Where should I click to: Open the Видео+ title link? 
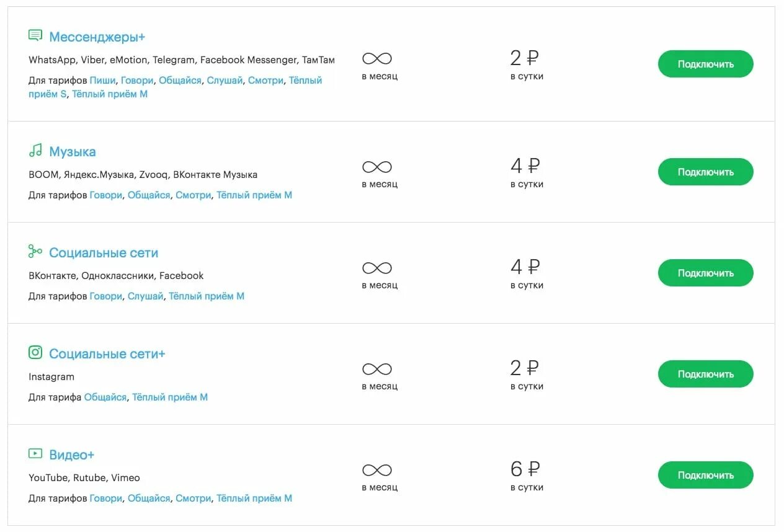pyautogui.click(x=72, y=455)
